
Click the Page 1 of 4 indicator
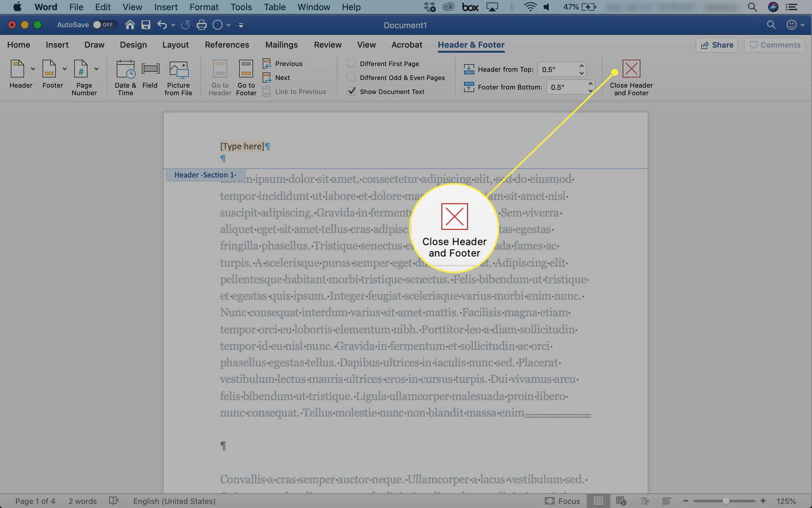pos(35,501)
